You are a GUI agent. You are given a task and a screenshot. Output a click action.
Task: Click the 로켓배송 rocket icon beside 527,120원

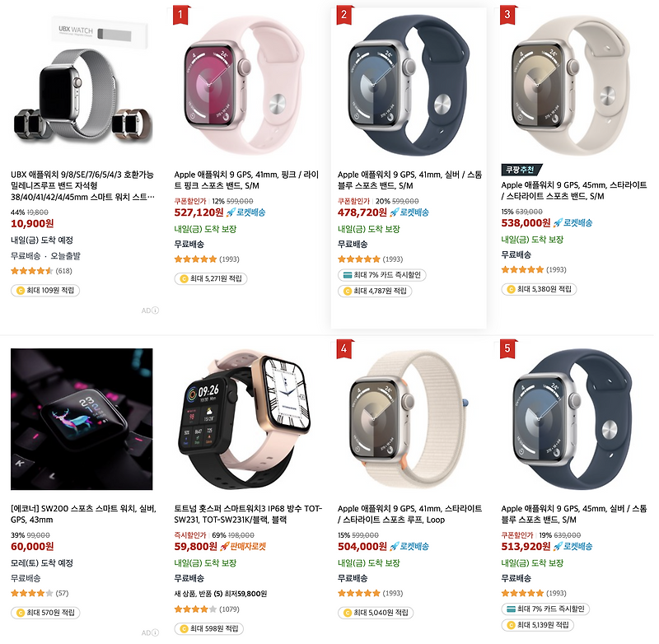[231, 212]
